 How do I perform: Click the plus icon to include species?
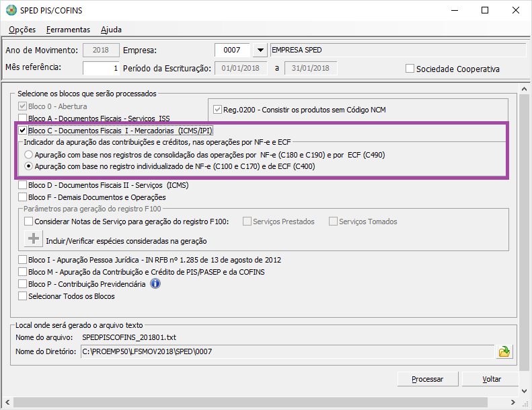tap(33, 239)
